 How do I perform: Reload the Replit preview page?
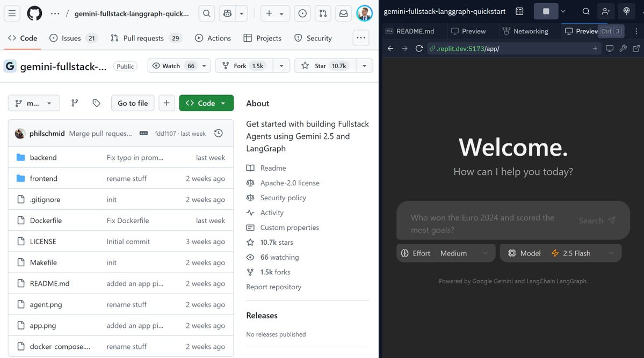pos(419,48)
